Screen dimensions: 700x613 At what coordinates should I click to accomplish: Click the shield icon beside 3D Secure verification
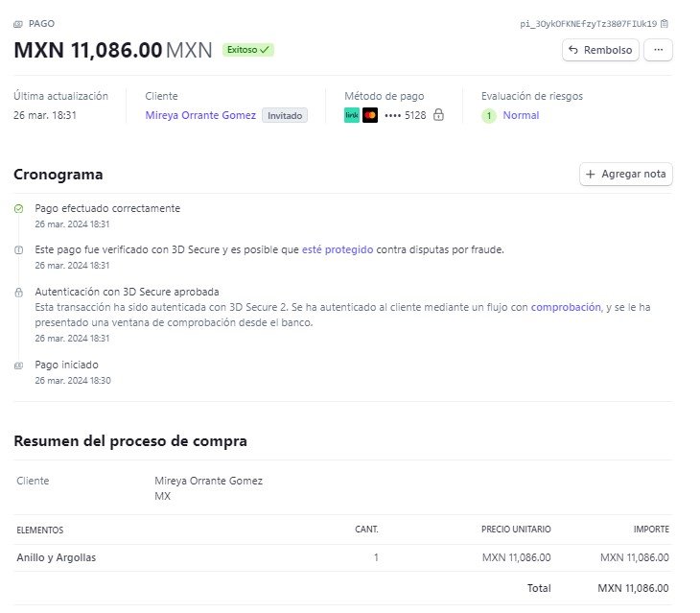click(x=19, y=249)
